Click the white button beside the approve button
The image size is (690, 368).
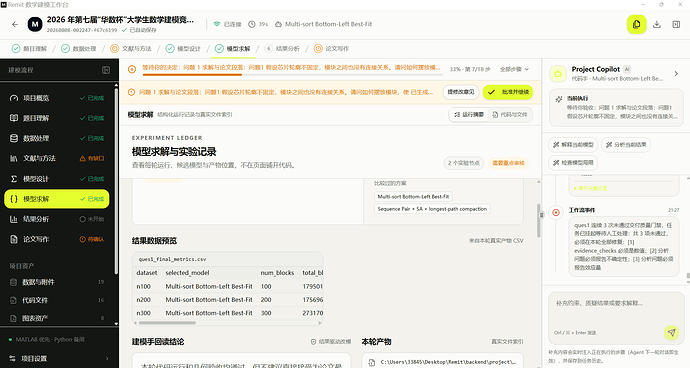pos(461,92)
